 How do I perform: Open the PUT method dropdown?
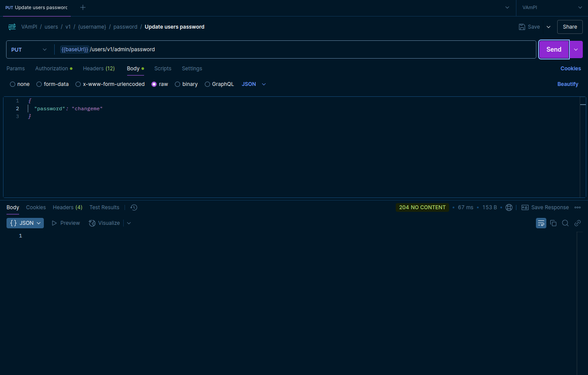29,49
